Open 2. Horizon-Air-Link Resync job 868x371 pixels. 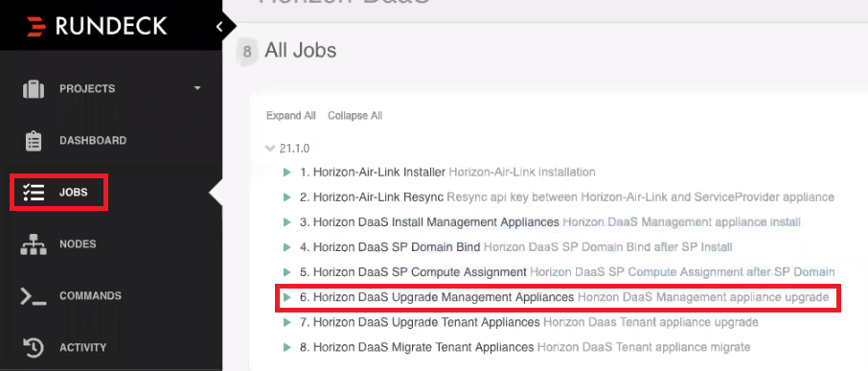[x=372, y=197]
